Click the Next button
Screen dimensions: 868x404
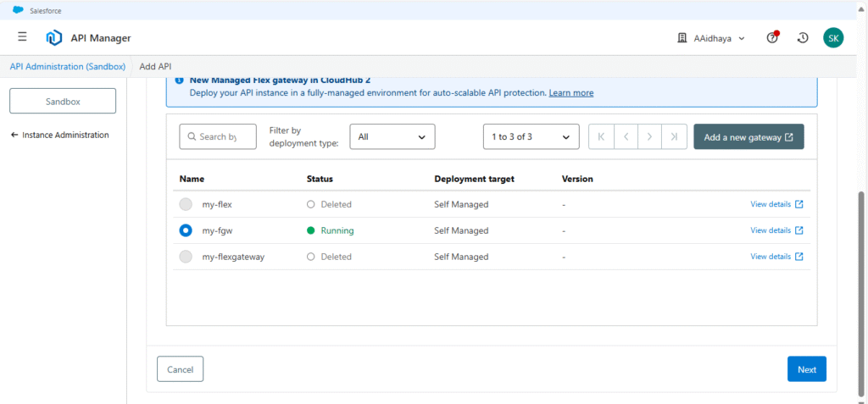(807, 369)
